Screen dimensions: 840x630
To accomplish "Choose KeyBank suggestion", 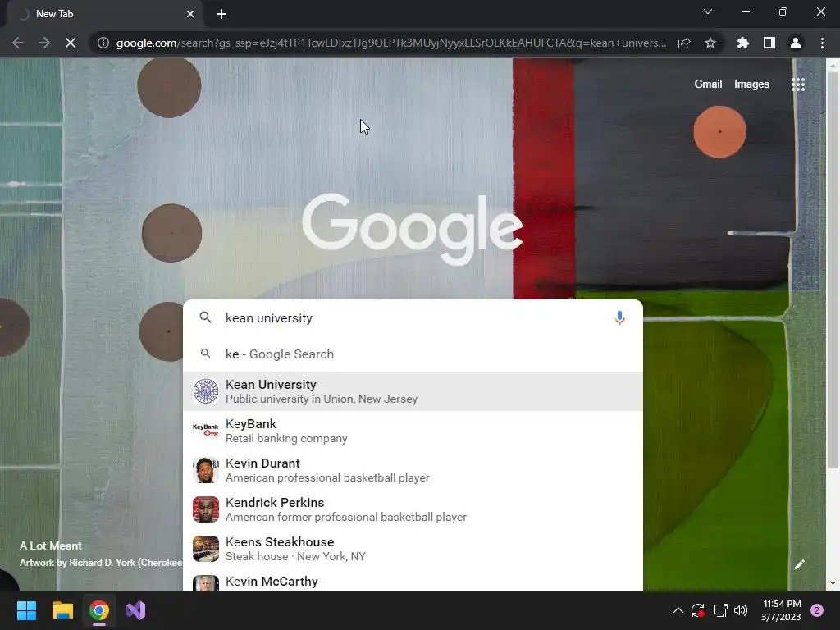I will coord(413,431).
